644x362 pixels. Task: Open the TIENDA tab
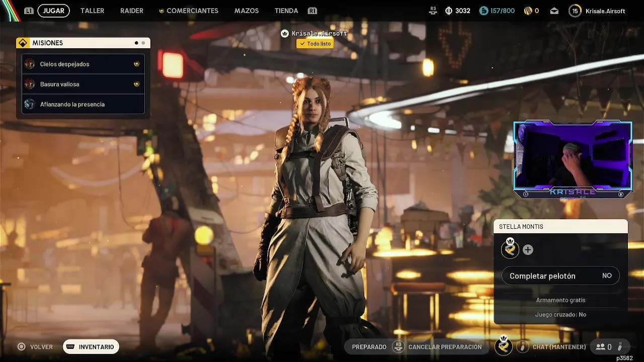286,11
